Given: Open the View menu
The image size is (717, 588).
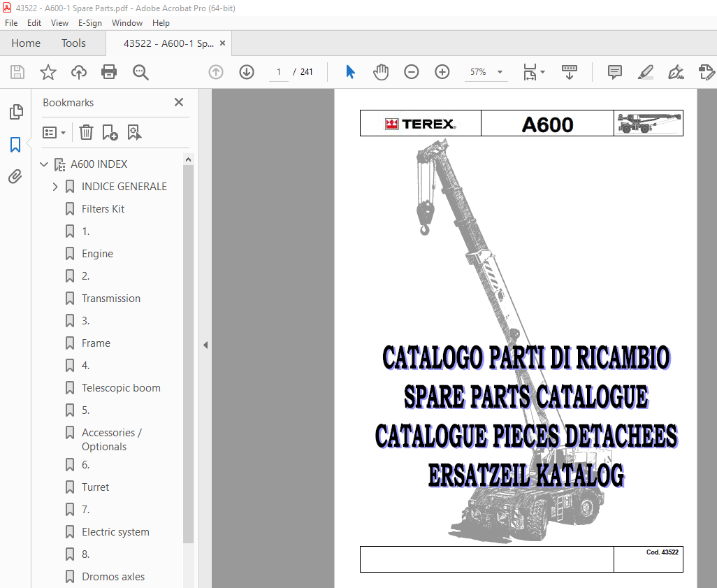Looking at the screenshot, I should [59, 23].
